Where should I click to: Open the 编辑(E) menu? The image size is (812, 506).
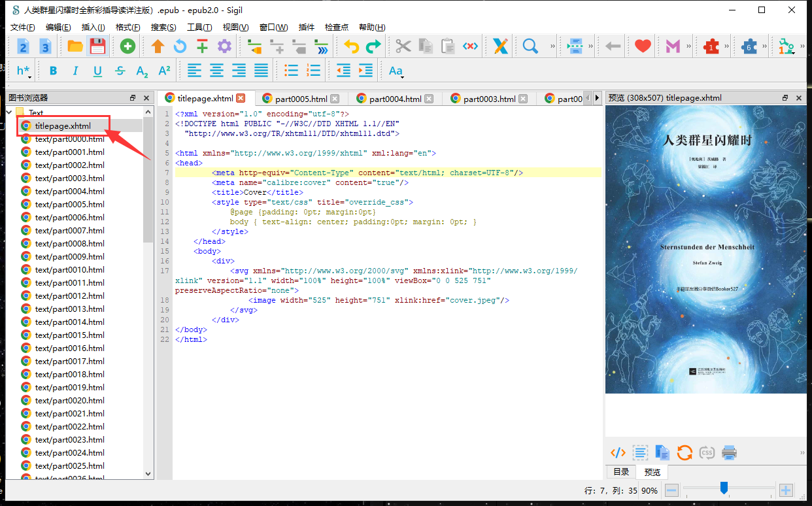pyautogui.click(x=58, y=27)
